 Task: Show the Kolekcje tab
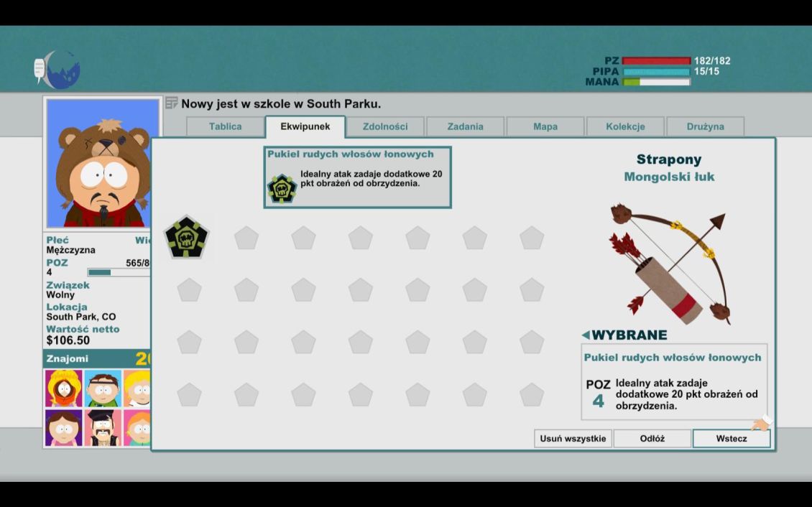click(x=625, y=126)
